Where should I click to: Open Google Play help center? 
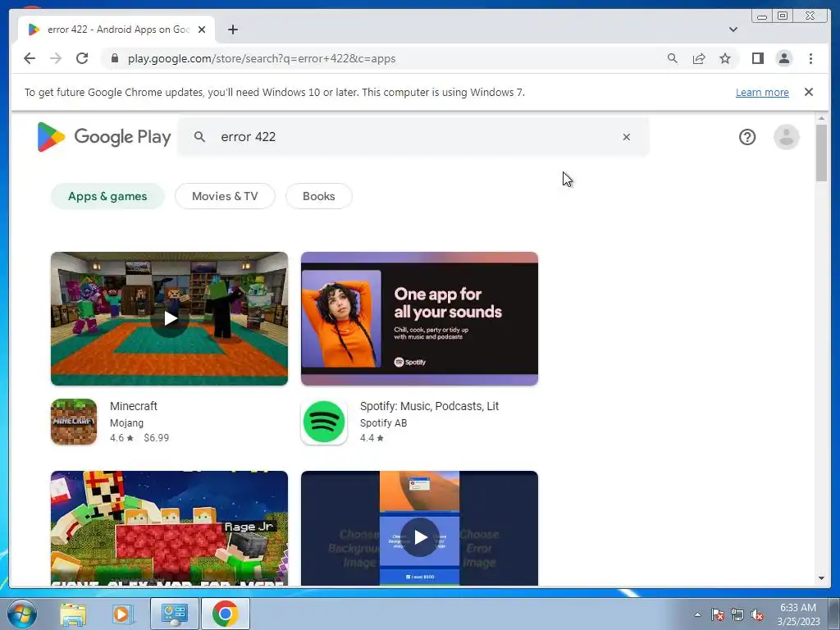pos(746,137)
